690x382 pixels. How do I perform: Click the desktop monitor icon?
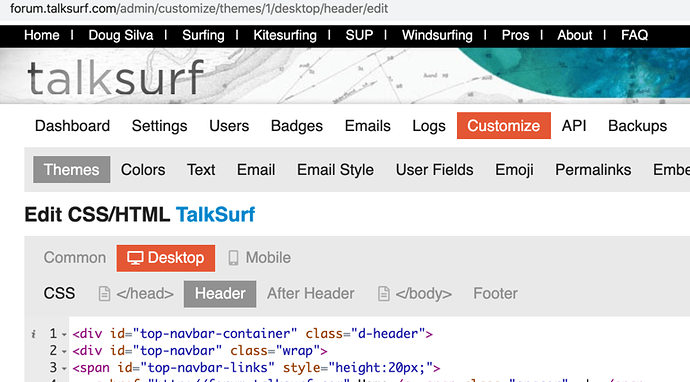pos(135,258)
